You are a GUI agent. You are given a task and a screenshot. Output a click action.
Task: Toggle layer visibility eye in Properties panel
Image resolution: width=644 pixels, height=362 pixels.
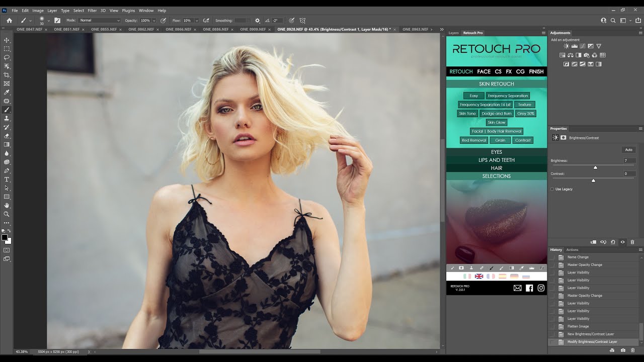(622, 242)
